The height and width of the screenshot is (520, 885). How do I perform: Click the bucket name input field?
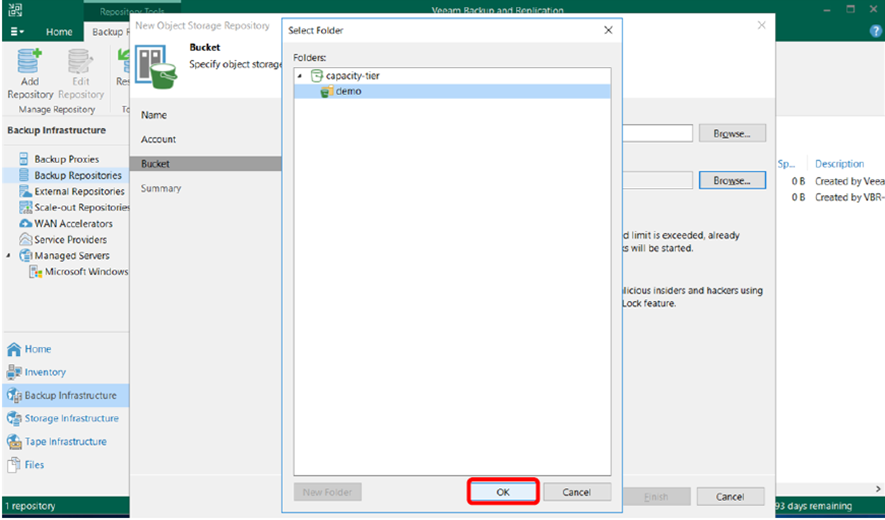point(658,134)
